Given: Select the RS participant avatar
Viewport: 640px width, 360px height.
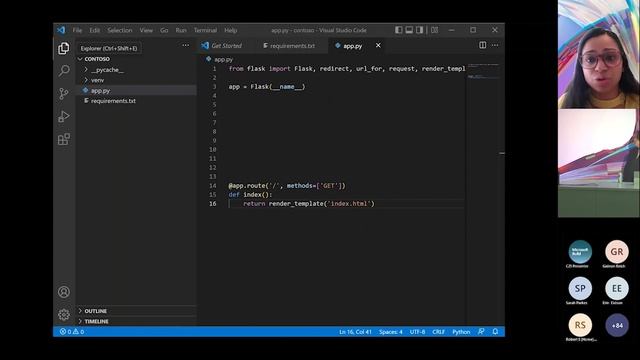Looking at the screenshot, I should click(x=580, y=325).
